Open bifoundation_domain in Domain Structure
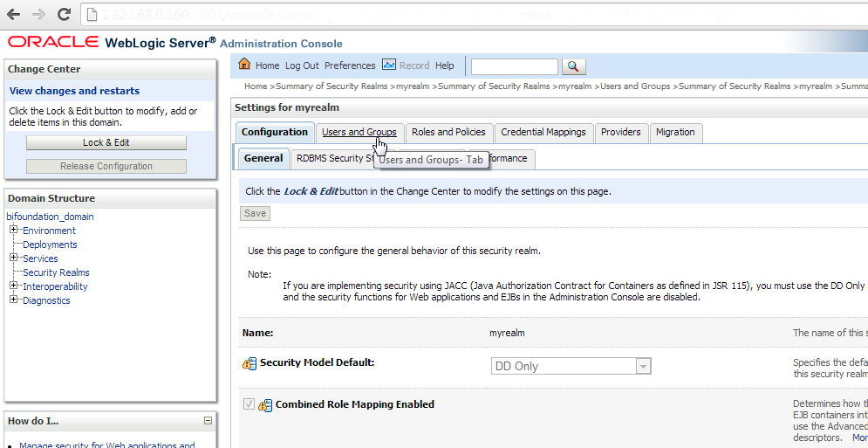The height and width of the screenshot is (448, 868). (50, 217)
